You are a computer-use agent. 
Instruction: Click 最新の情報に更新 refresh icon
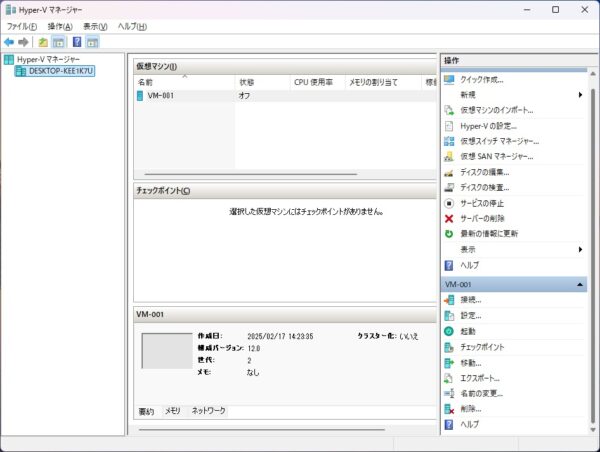point(449,234)
